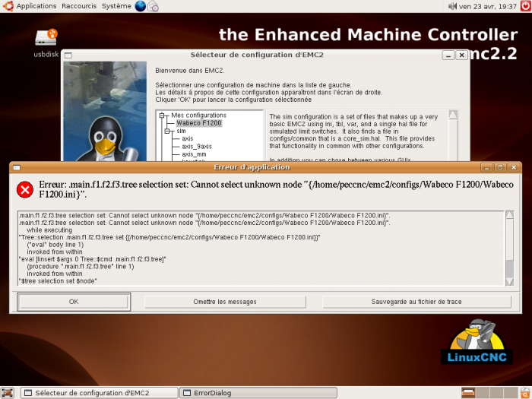Click the "$tree selection set $node" line
Image resolution: width=532 pixels, height=399 pixels.
[58, 281]
